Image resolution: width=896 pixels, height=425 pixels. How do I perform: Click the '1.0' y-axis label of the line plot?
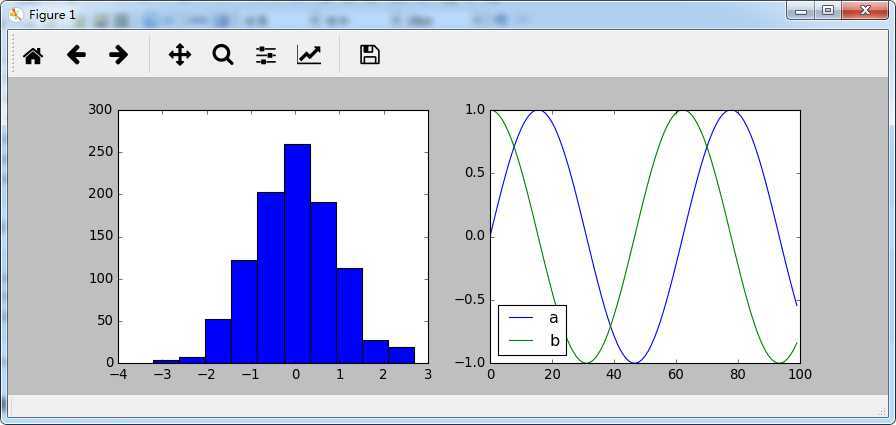474,110
